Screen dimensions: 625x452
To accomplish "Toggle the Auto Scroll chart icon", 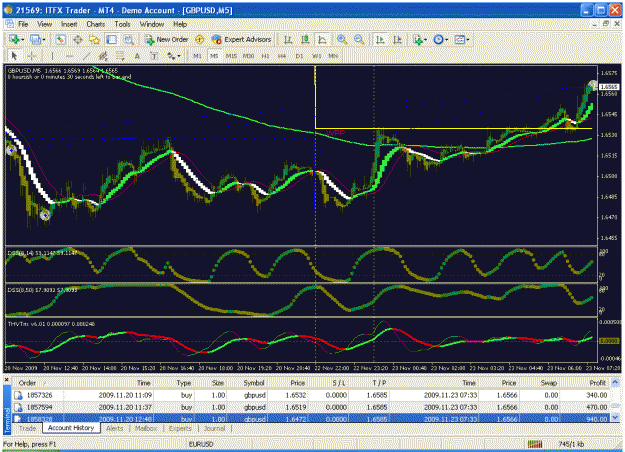I will pos(380,39).
